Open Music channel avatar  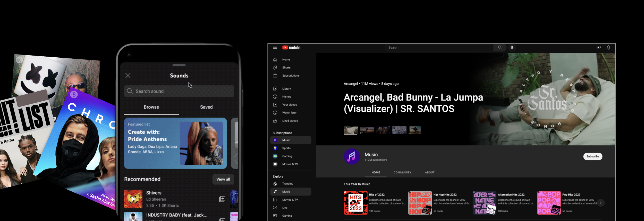coord(352,156)
